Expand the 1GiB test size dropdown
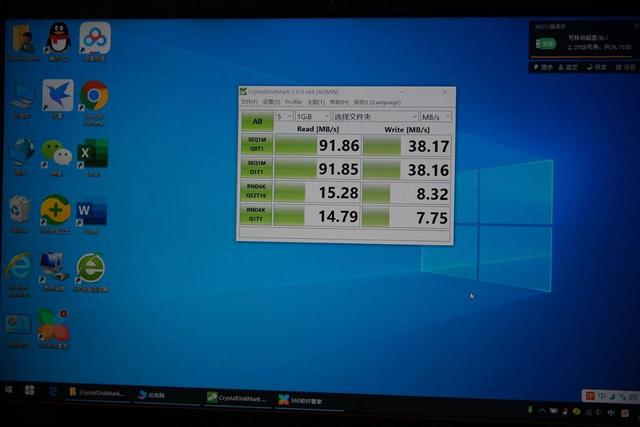 pyautogui.click(x=312, y=116)
